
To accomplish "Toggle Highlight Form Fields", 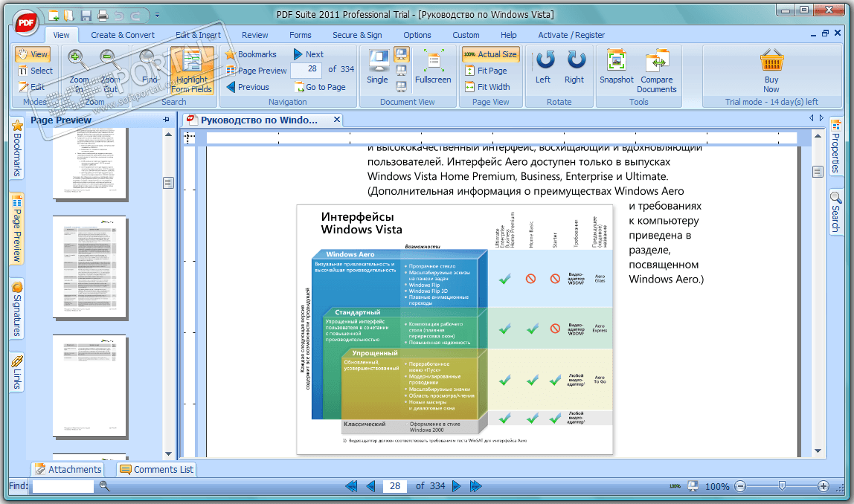I will (x=191, y=71).
